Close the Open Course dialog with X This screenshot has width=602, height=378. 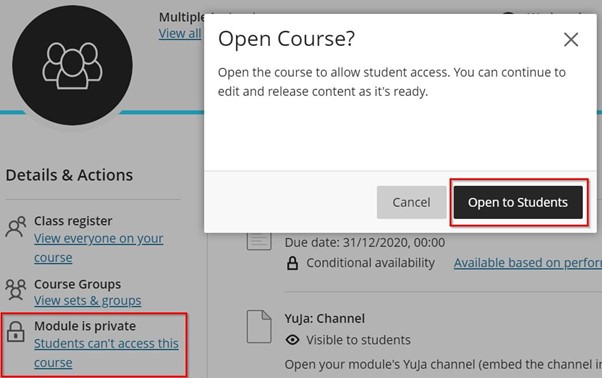(571, 40)
